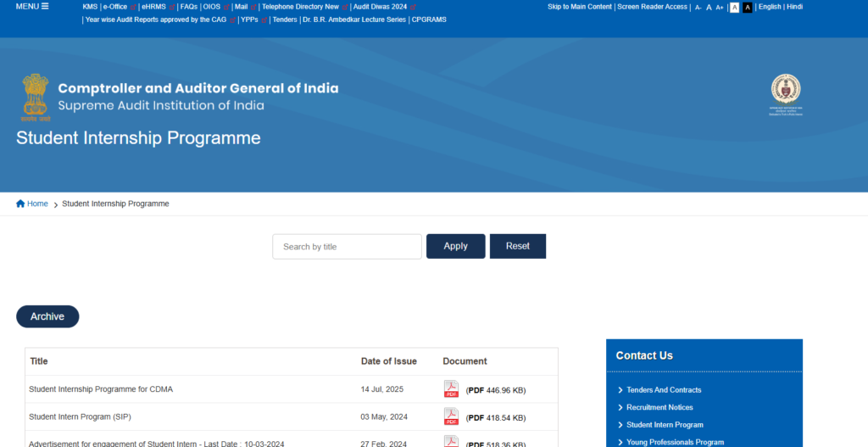The width and height of the screenshot is (868, 447).
Task: Select 'Student Intern Program (SIP)' row title
Action: point(80,416)
